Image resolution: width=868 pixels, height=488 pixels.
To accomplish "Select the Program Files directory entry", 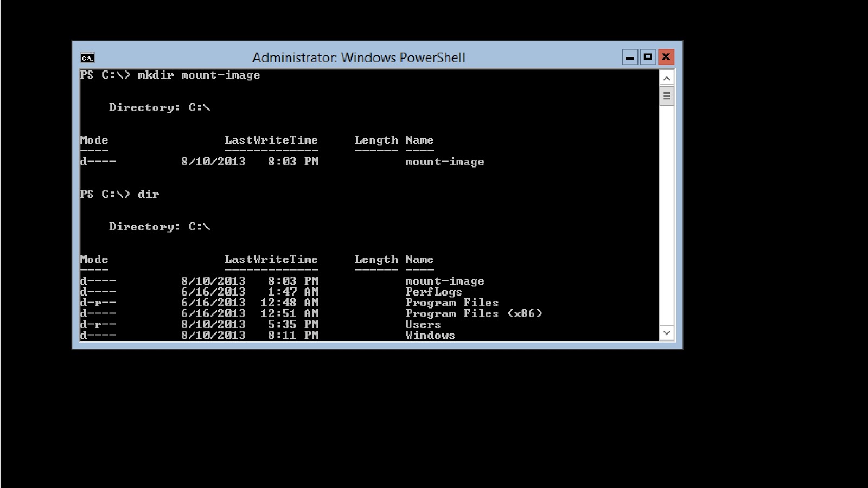I will tap(452, 303).
